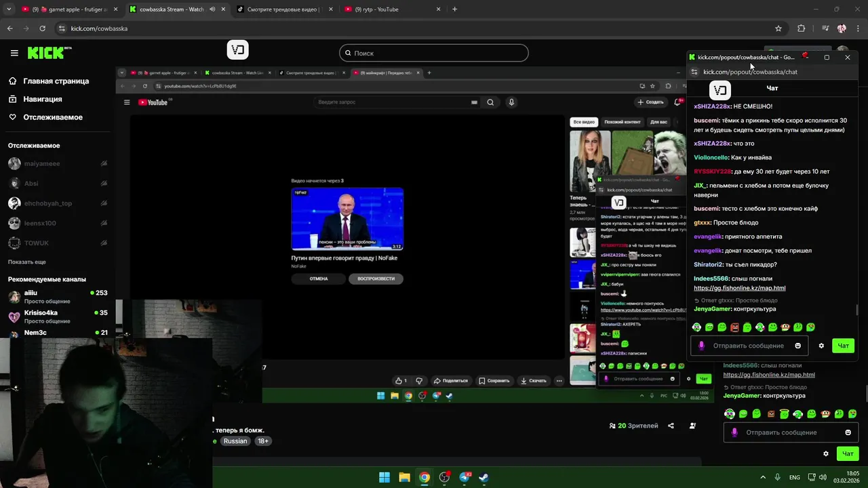The width and height of the screenshot is (868, 488).
Task: Open followed channel leensx100
Action: [x=57, y=223]
